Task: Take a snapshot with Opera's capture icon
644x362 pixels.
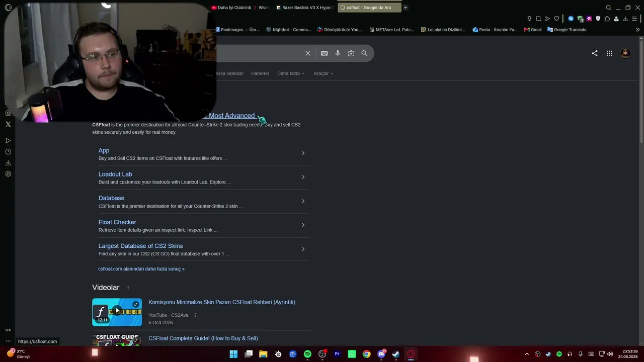Action: click(x=538, y=19)
